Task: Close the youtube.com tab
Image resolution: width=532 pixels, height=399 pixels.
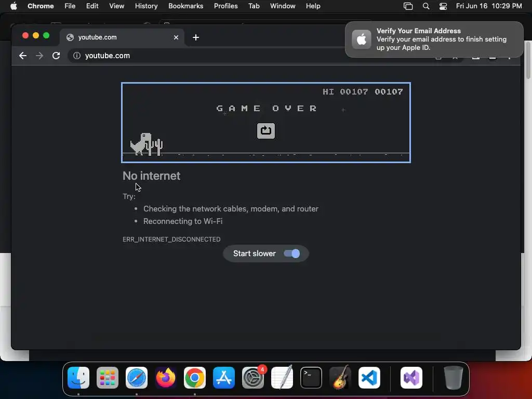Action: tap(176, 37)
